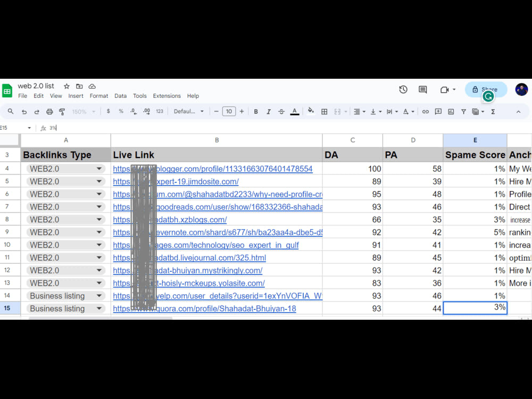532x399 pixels.
Task: Click the name box showing E15
Action: pos(15,128)
